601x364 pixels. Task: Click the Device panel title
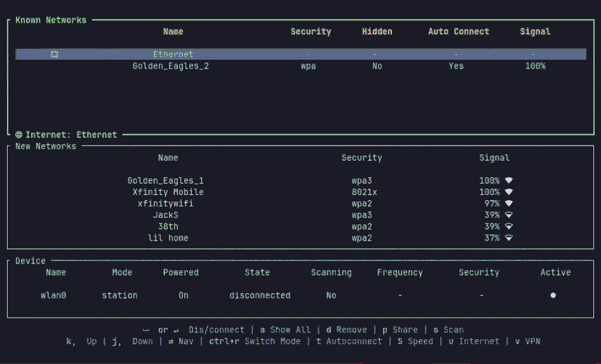30,261
